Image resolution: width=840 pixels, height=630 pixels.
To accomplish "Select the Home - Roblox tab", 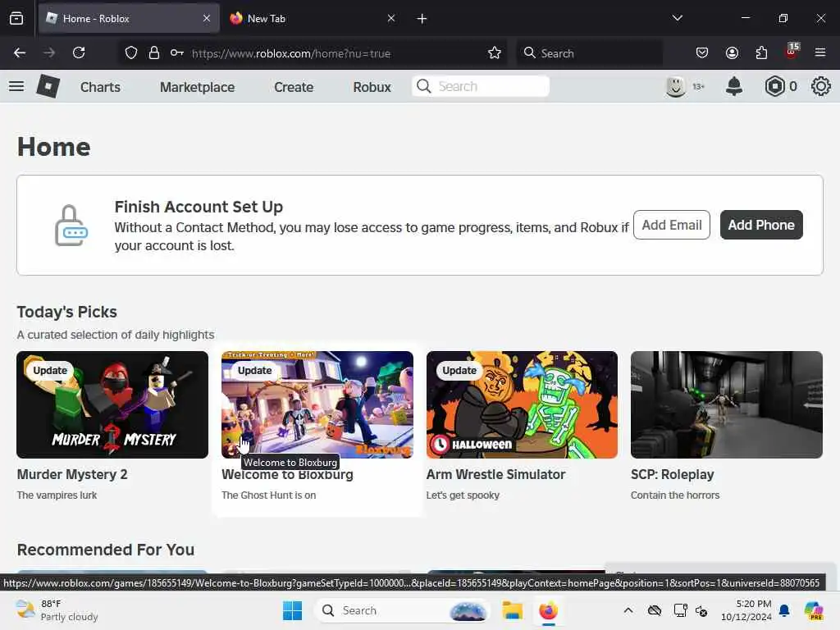I will tap(129, 18).
